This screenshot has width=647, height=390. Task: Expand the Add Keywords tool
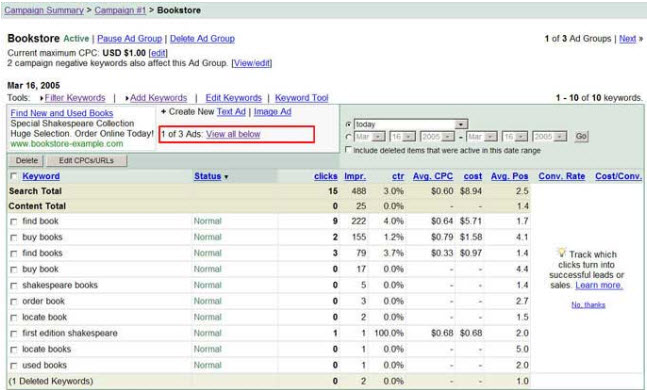158,98
